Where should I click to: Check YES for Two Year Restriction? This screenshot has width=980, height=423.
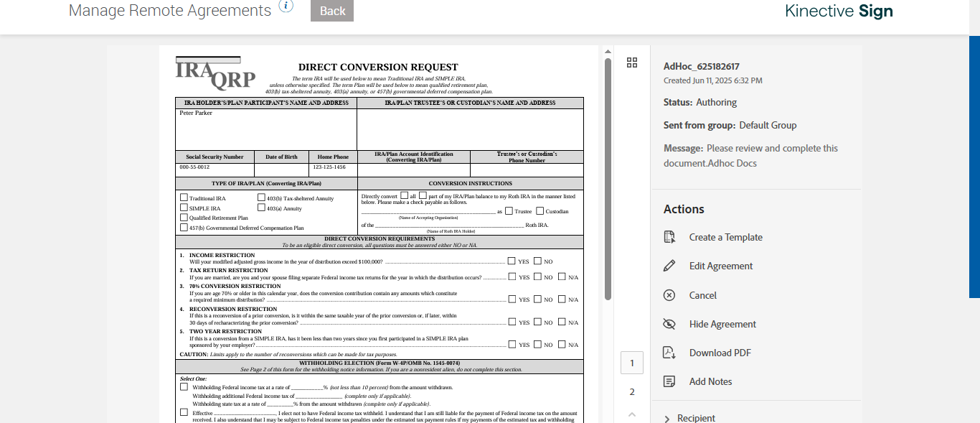click(x=512, y=344)
